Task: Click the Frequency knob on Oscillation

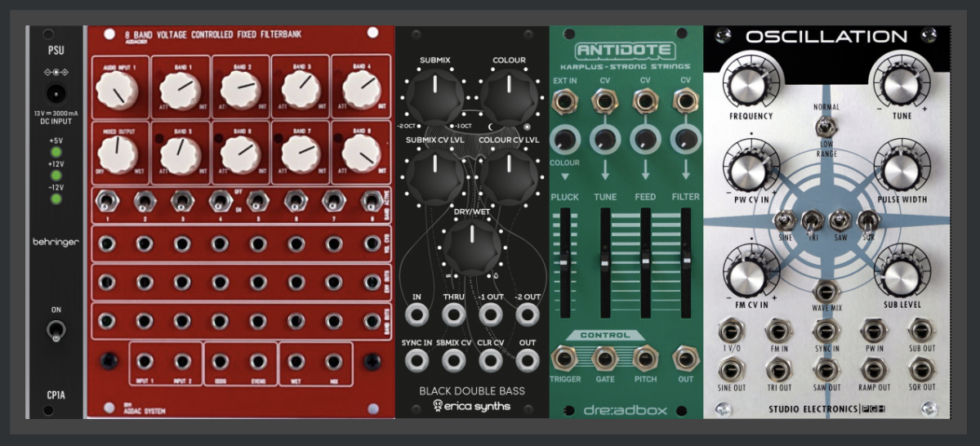Action: click(751, 83)
